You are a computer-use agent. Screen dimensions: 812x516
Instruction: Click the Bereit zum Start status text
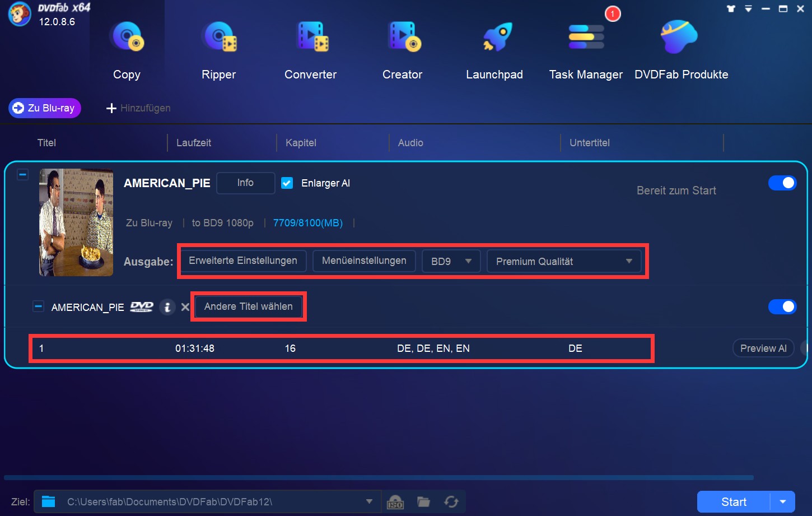[x=676, y=190]
